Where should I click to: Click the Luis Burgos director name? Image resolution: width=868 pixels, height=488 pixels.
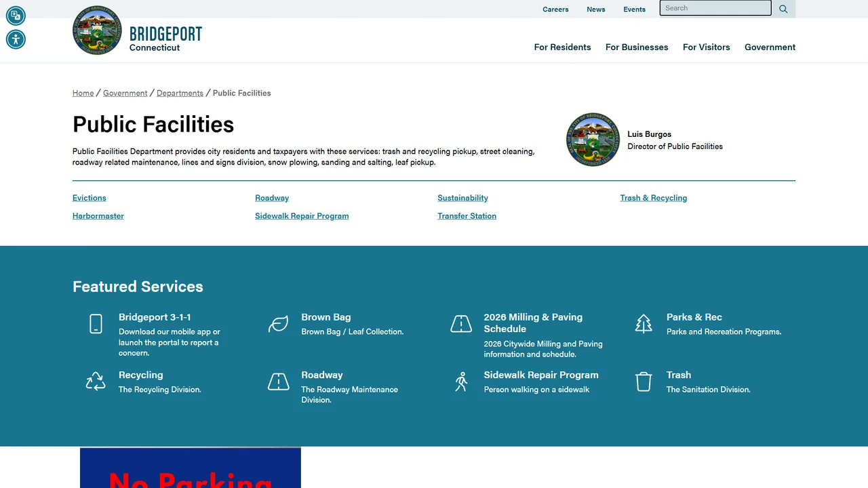649,134
